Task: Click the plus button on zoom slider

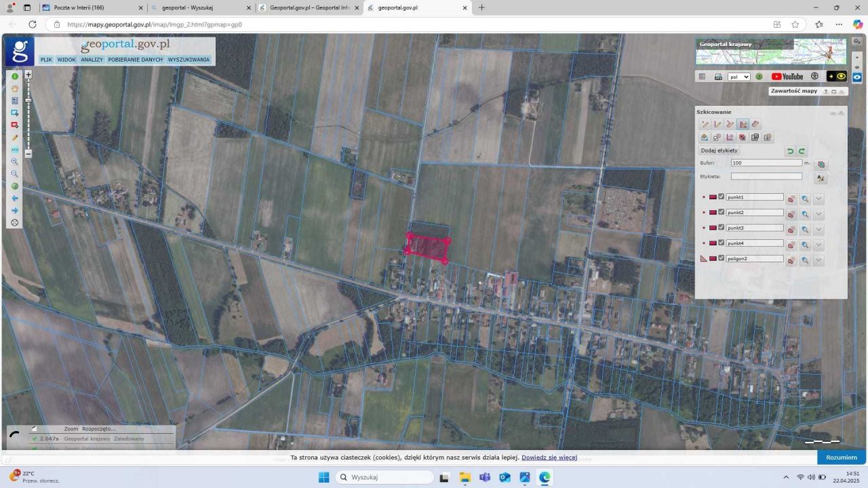Action: click(28, 75)
